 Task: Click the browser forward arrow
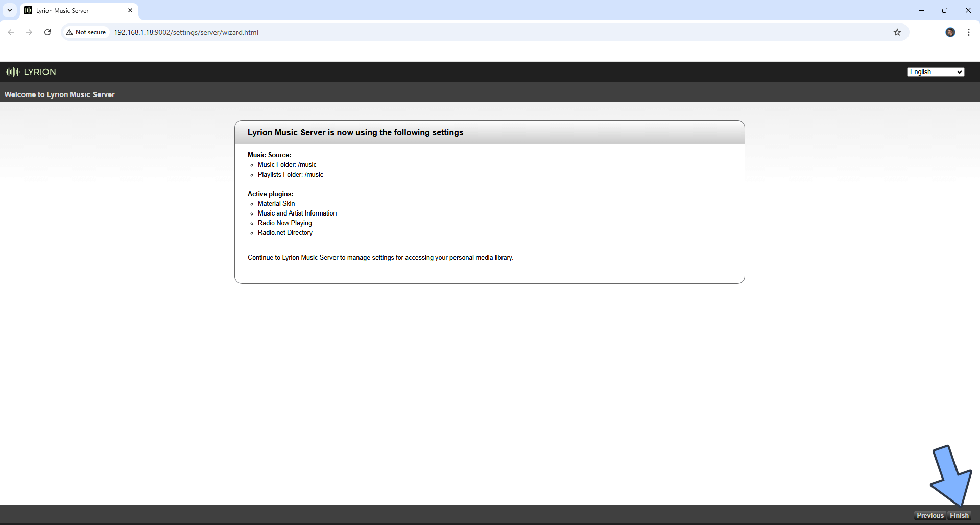tap(29, 32)
